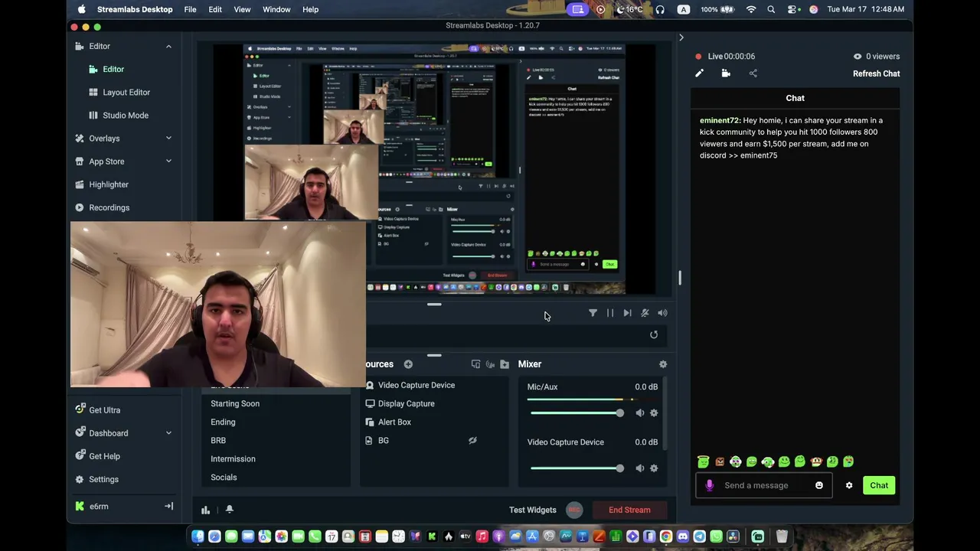Viewport: 980px width, 551px height.
Task: Click the device screens icon in Sources header
Action: pos(475,364)
